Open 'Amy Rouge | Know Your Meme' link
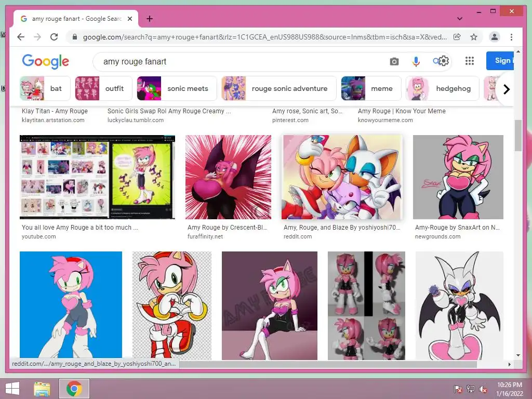 coord(402,111)
